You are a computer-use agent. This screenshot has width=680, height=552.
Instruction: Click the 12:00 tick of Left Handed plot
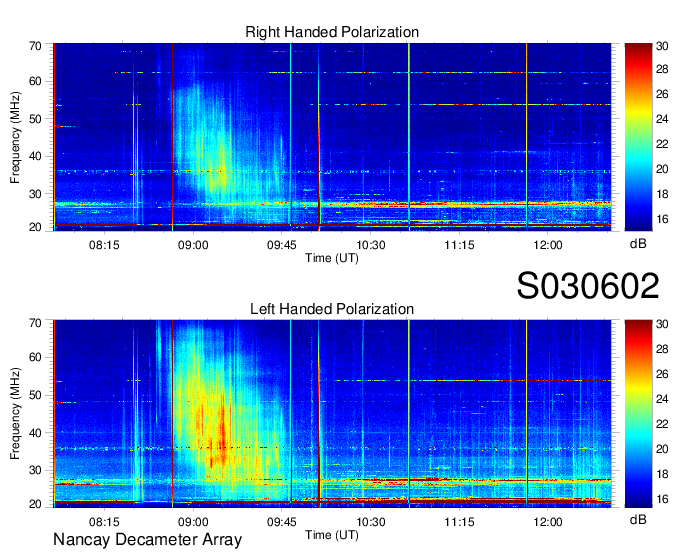[x=548, y=521]
